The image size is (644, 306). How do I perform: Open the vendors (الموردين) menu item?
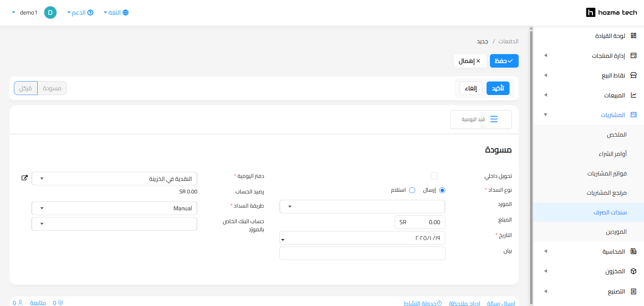[616, 232]
